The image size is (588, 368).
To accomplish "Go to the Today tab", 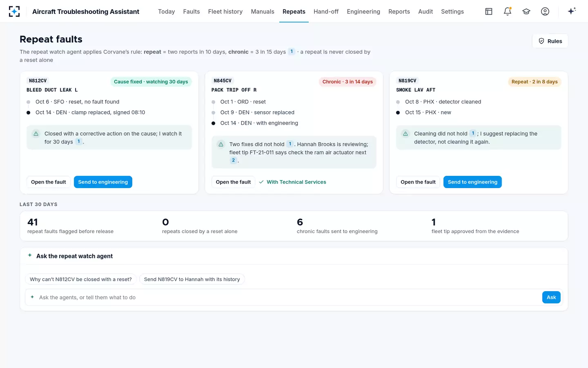I will [x=166, y=11].
